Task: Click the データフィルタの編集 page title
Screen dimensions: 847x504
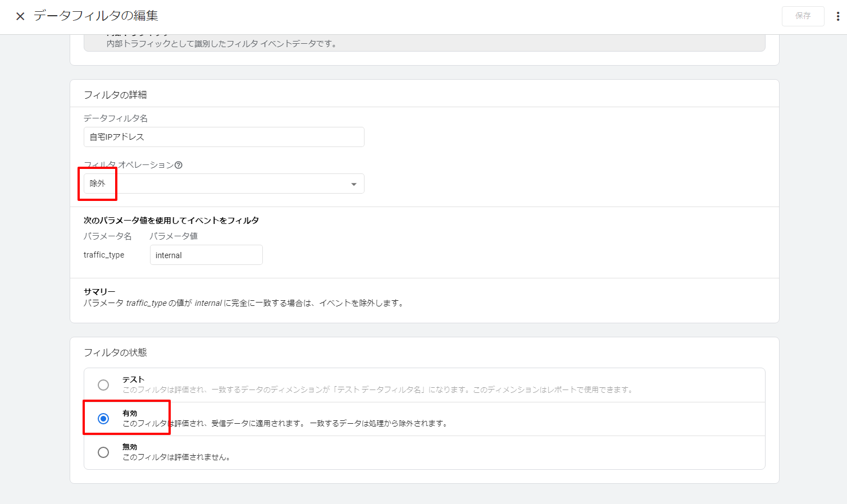Action: [x=96, y=16]
